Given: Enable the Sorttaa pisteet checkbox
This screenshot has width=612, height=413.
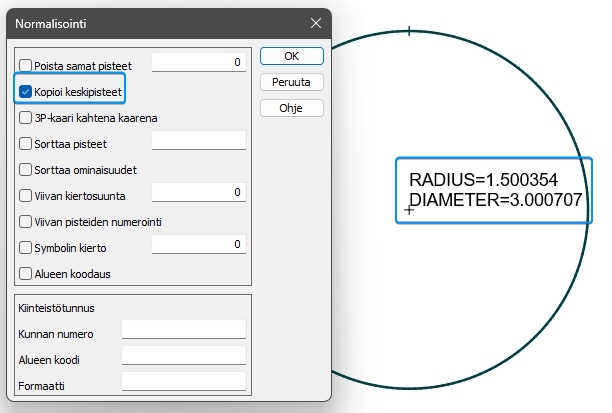Looking at the screenshot, I should coord(26,143).
